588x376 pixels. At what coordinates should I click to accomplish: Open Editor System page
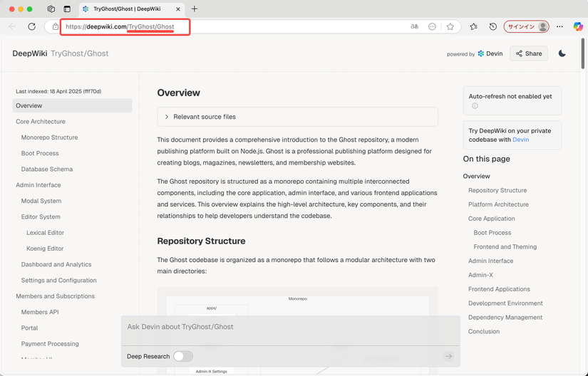[x=41, y=216]
